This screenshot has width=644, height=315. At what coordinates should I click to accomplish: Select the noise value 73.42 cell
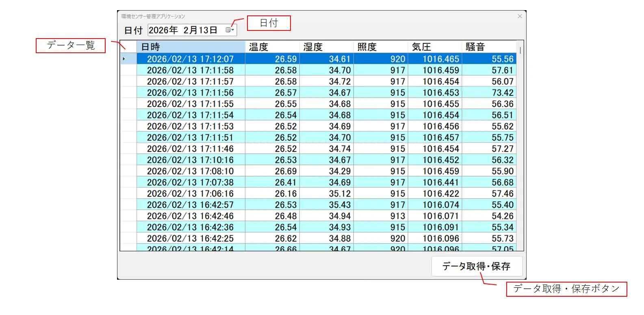[489, 93]
